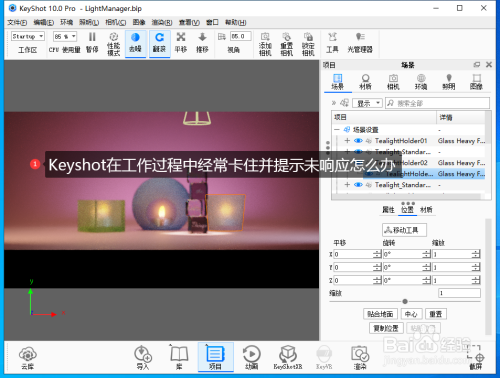Viewport: 500px width, 378px height.
Task: Click the 重置 reset button under the 缩放 slider
Action: (x=436, y=314)
